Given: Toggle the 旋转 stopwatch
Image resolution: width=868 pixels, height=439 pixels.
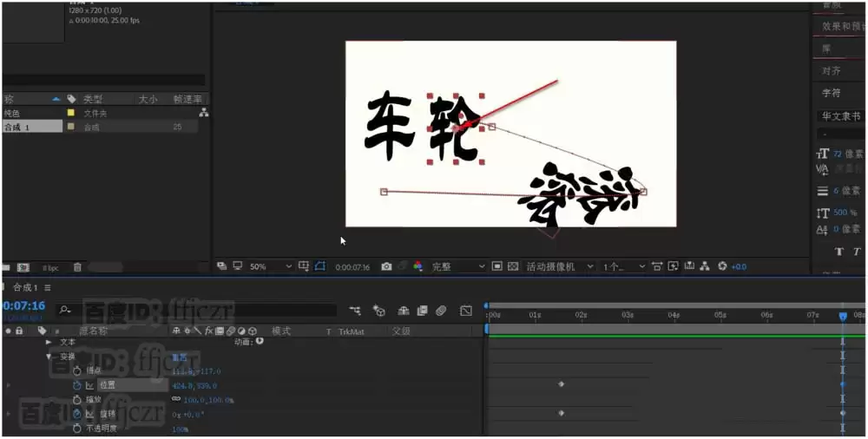Looking at the screenshot, I should click(x=77, y=414).
